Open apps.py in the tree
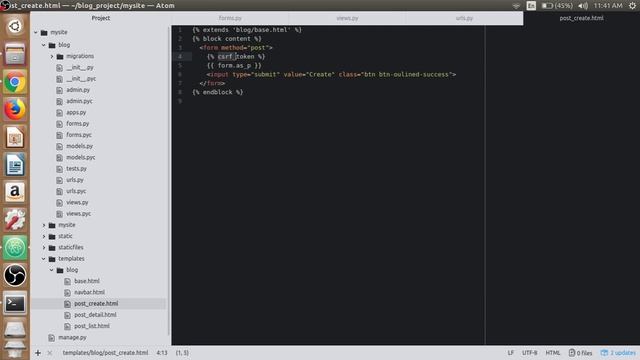640x360 pixels. [x=76, y=112]
